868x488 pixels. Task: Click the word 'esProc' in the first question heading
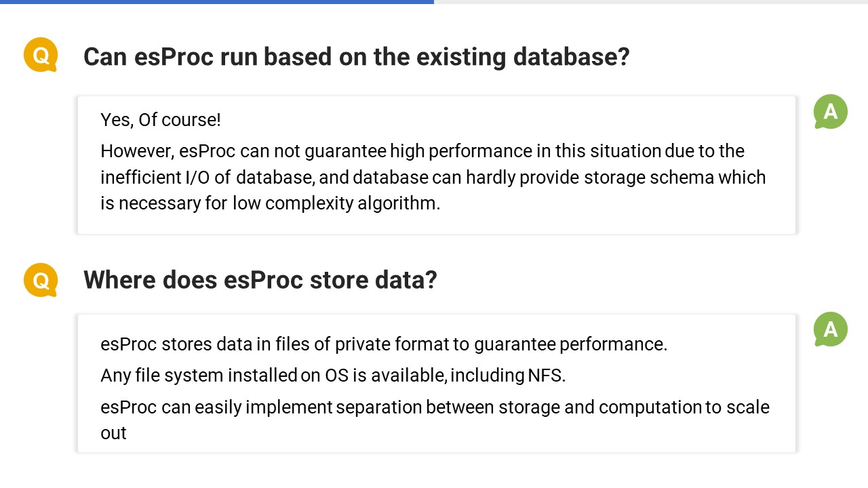(x=174, y=57)
